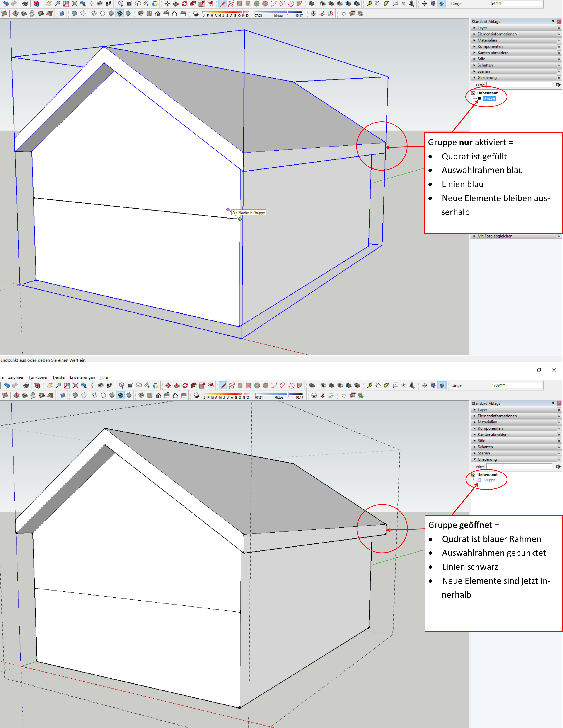Pin the lower Standard-Ablage tray
This screenshot has width=563, height=728.
pos(553,403)
